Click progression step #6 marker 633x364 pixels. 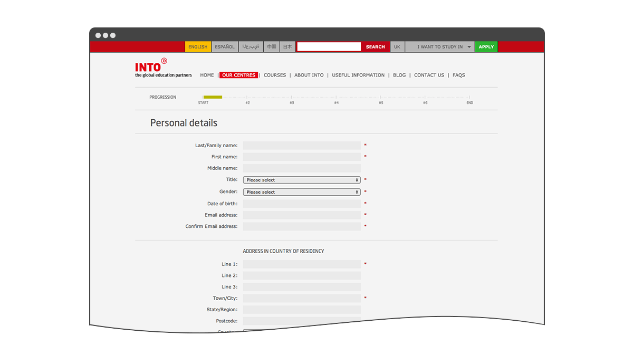[x=425, y=102]
